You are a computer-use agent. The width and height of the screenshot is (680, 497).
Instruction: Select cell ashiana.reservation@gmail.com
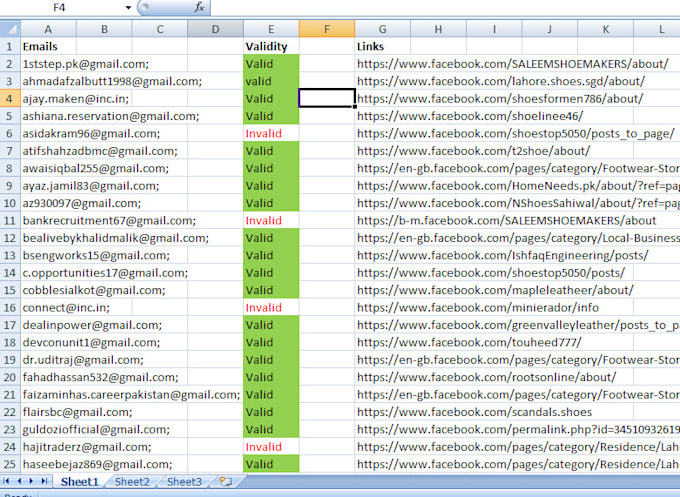pyautogui.click(x=111, y=116)
